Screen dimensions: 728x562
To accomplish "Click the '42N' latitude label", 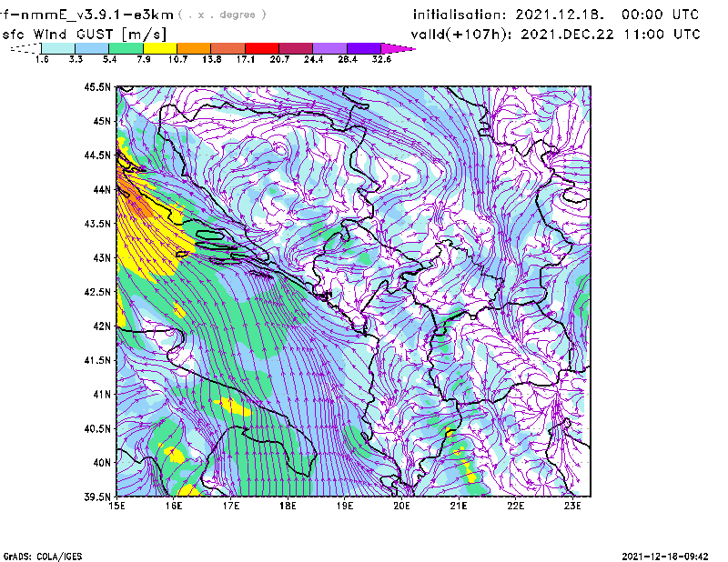I will 102,326.
